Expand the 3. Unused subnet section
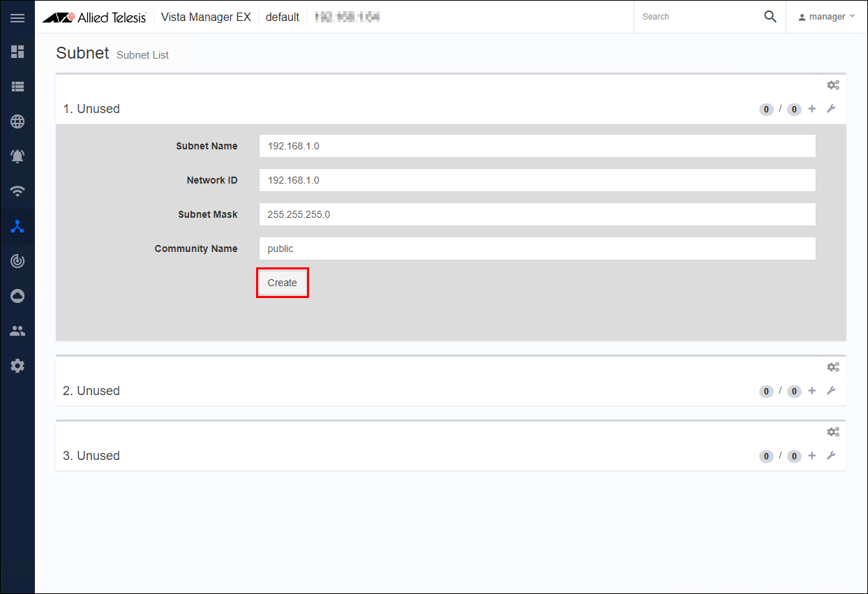 click(x=91, y=456)
